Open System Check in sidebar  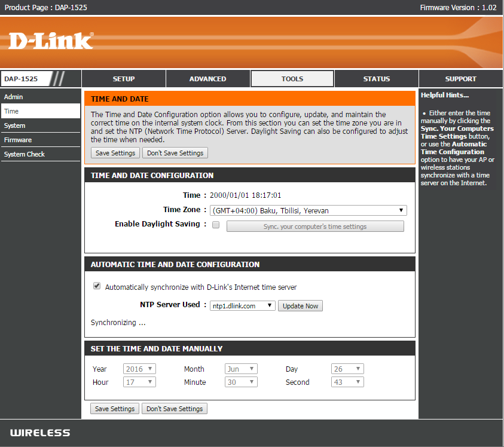coord(41,154)
